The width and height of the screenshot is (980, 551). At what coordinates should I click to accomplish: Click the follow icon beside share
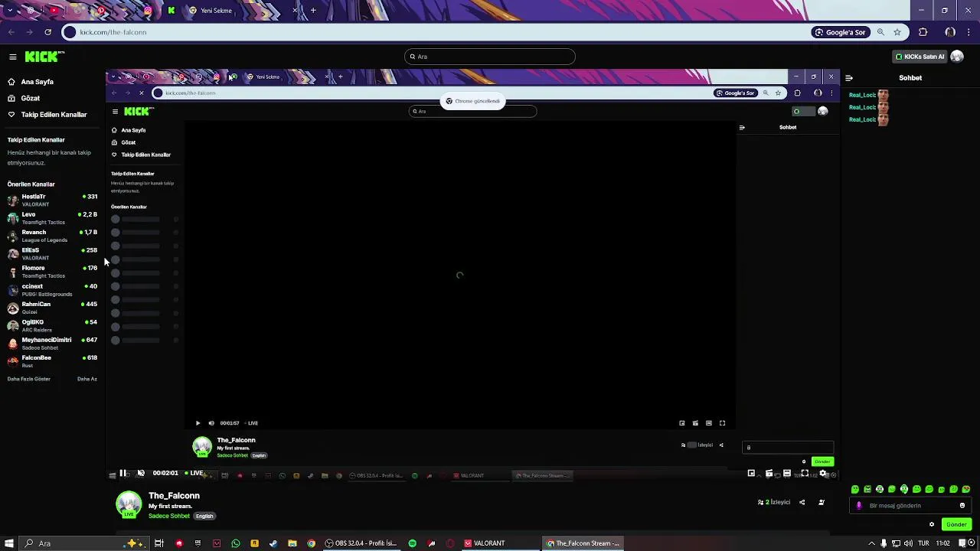click(822, 502)
